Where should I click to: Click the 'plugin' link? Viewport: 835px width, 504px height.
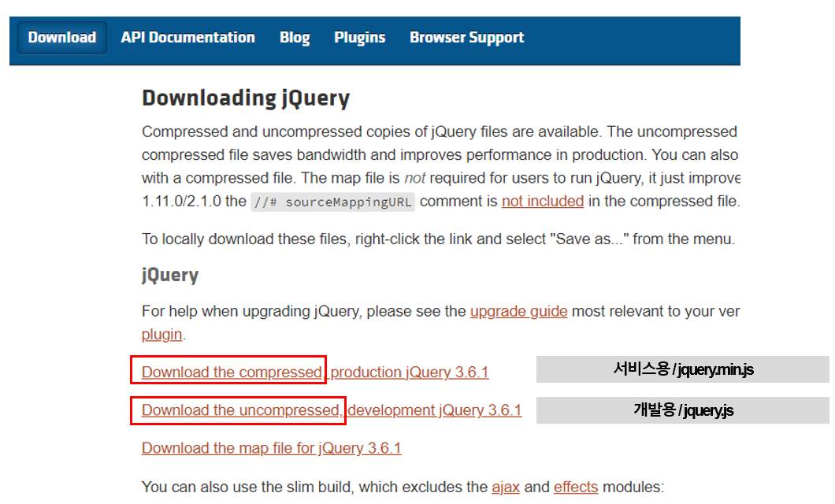coord(162,335)
